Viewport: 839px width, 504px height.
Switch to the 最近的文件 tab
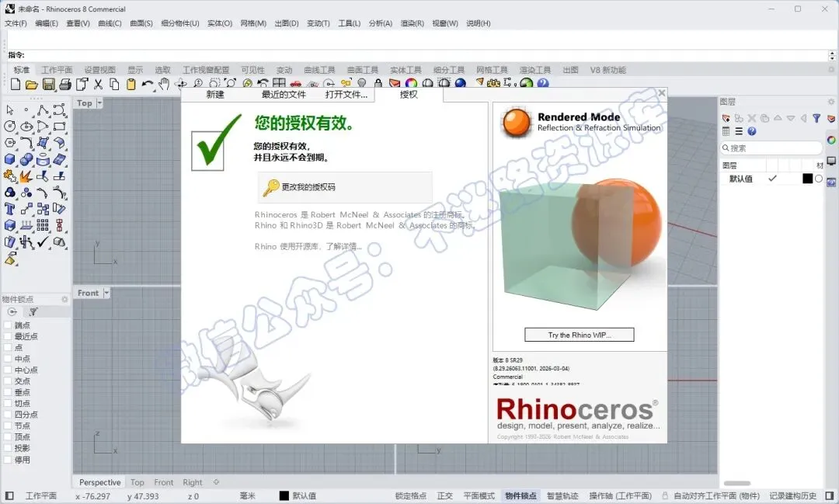click(x=284, y=95)
